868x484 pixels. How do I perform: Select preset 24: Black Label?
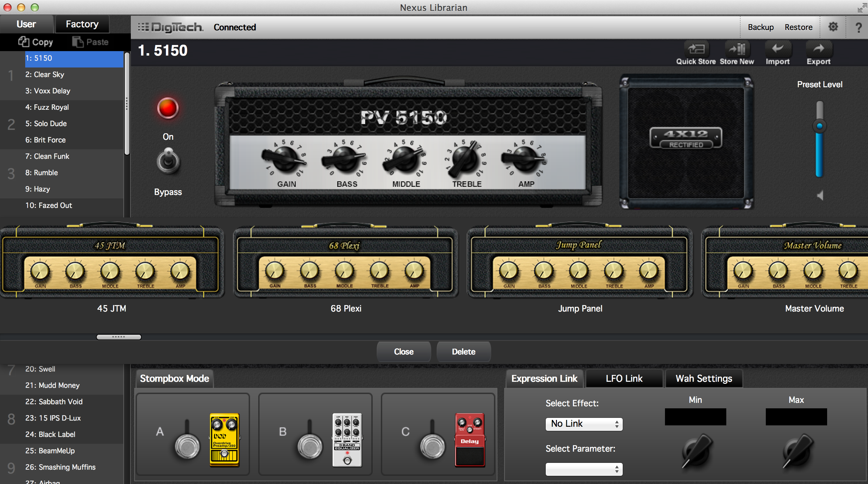pos(74,435)
